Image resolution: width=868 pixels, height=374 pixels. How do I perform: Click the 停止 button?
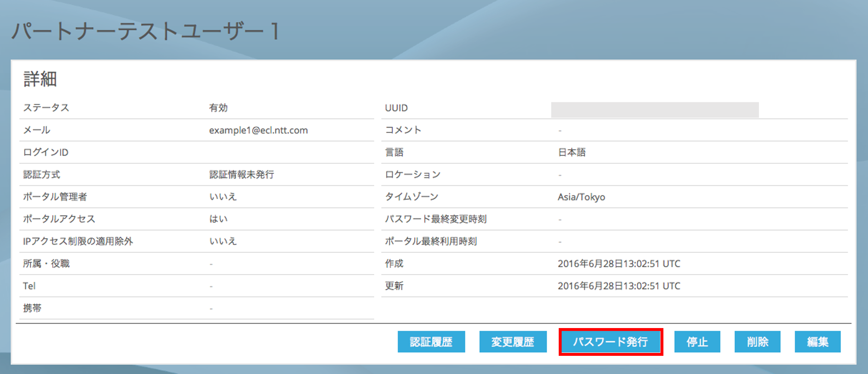(x=697, y=342)
